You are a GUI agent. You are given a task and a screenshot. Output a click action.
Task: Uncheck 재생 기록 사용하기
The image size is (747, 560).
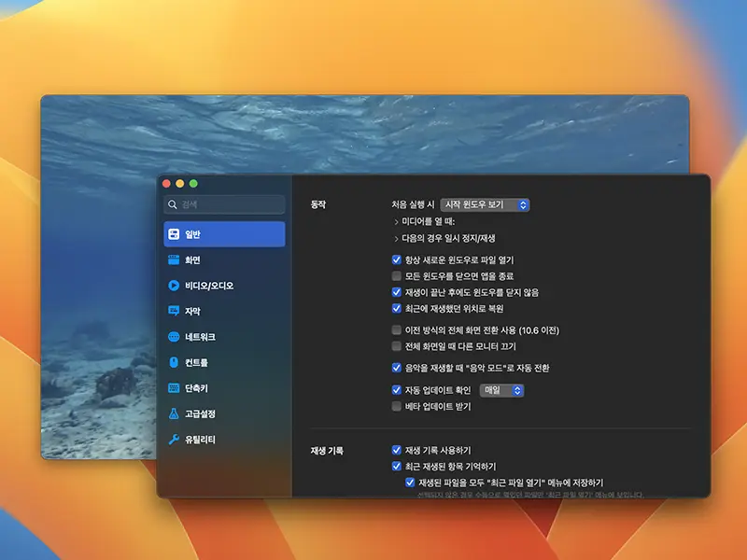click(396, 450)
